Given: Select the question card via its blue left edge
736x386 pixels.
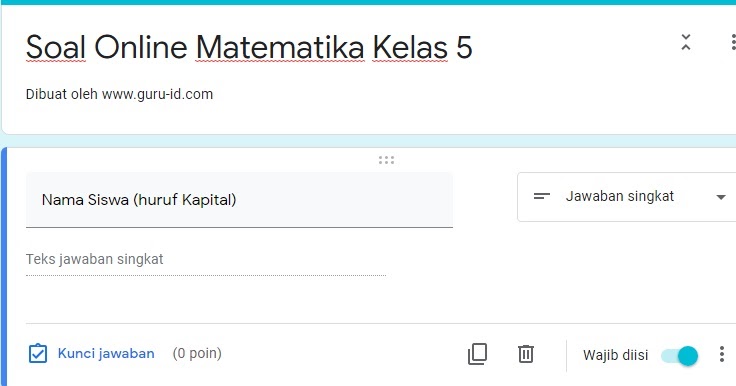Looking at the screenshot, I should [x=4, y=268].
